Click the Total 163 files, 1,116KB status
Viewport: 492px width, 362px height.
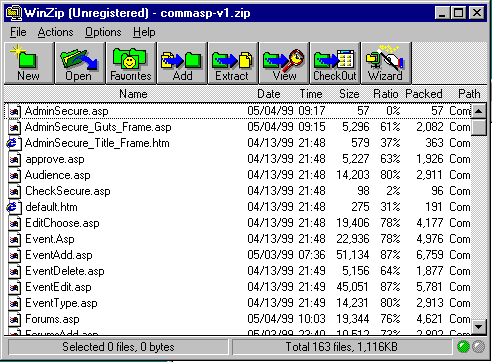342,347
